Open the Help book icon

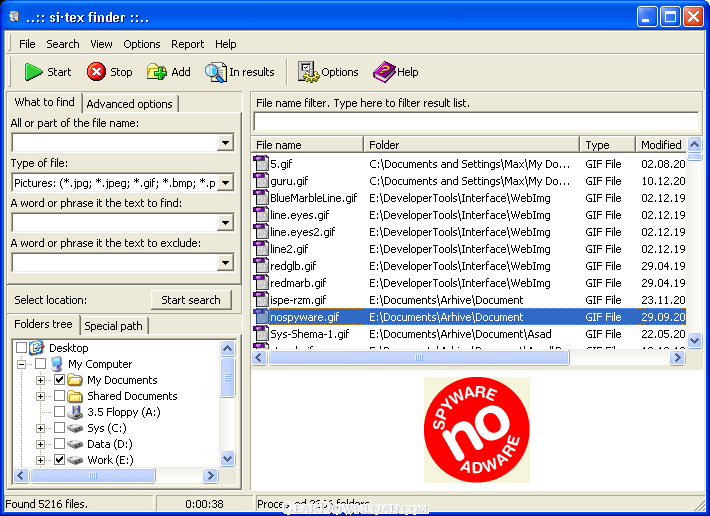coord(384,72)
